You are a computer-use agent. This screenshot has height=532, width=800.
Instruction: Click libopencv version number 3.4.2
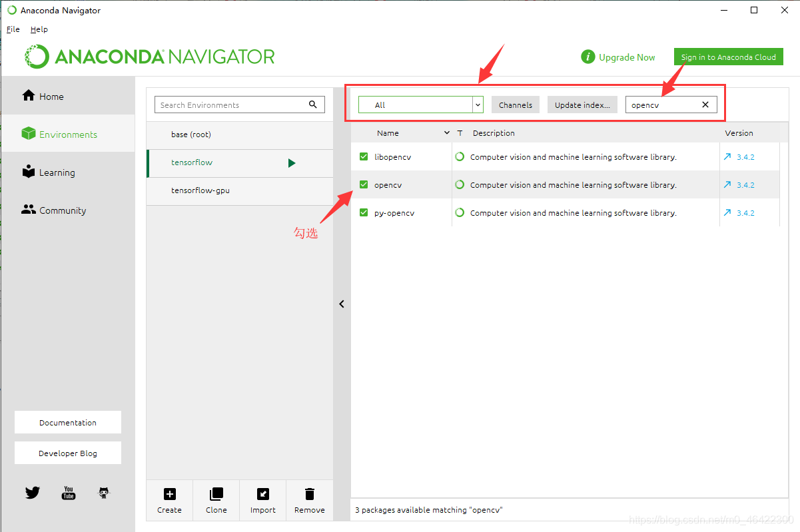tap(745, 157)
